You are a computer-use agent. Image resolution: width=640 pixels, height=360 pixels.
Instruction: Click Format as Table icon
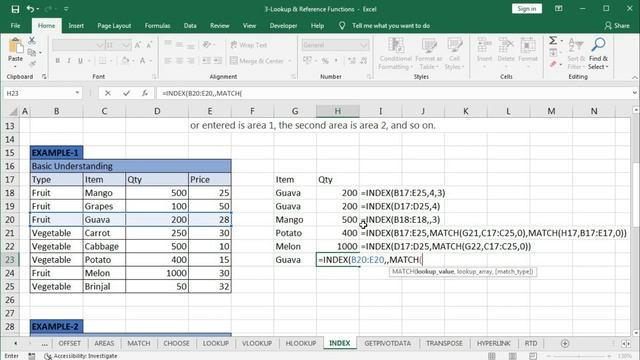429,45
